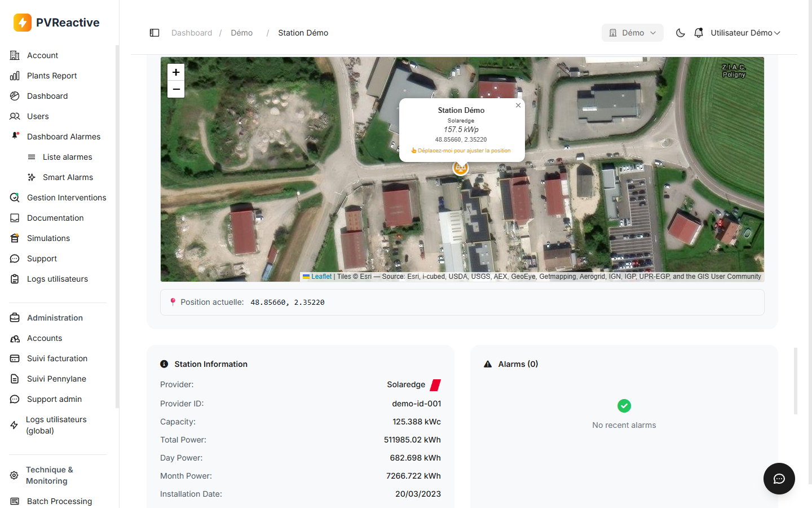Click the Suivi Pennylane document icon
The height and width of the screenshot is (508, 812).
tap(15, 379)
